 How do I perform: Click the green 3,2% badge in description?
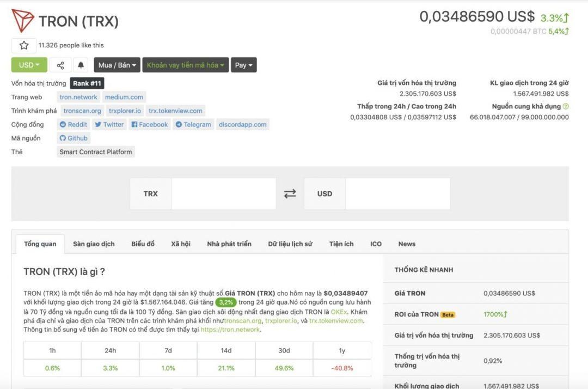tap(226, 302)
